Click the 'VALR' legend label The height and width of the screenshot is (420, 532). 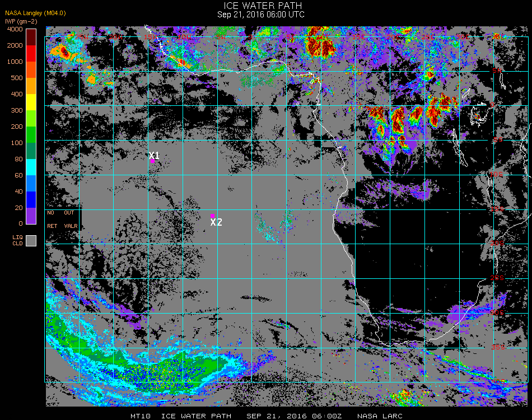coord(71,226)
